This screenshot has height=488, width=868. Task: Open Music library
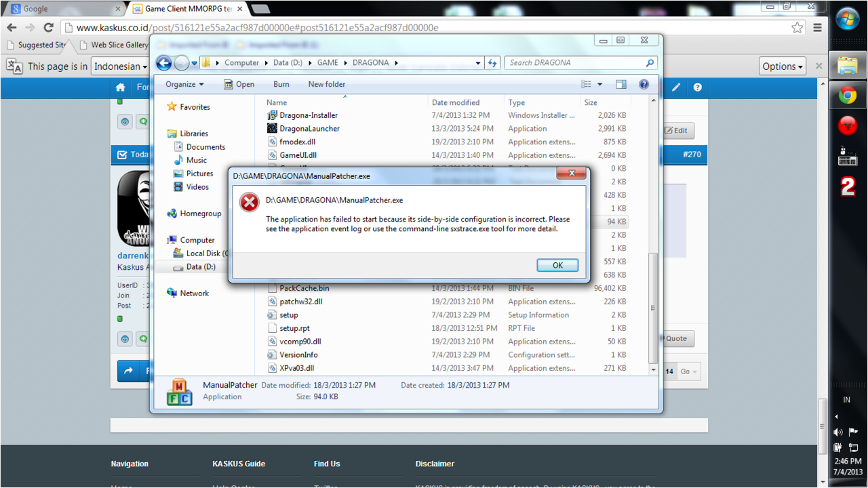click(196, 160)
